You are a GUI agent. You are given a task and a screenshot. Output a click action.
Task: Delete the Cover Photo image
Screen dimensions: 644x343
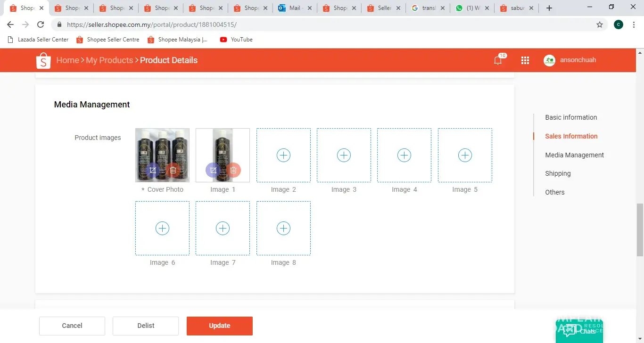coord(173,170)
